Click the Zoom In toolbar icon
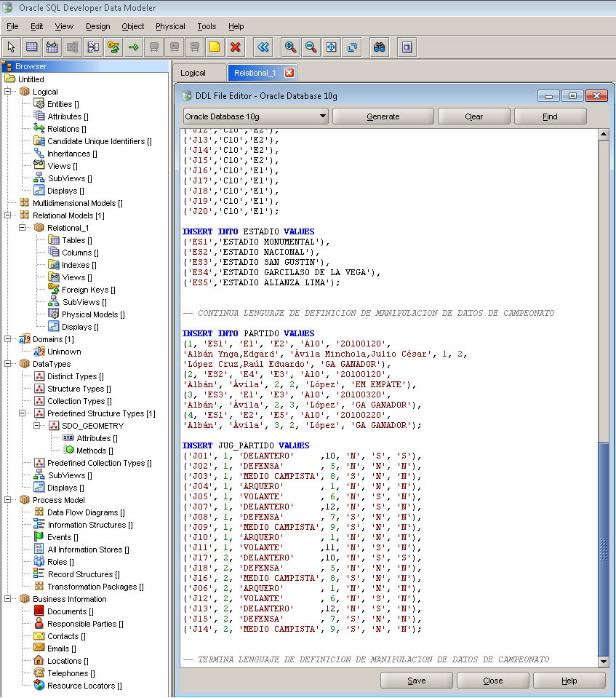This screenshot has height=698, width=616. point(290,47)
